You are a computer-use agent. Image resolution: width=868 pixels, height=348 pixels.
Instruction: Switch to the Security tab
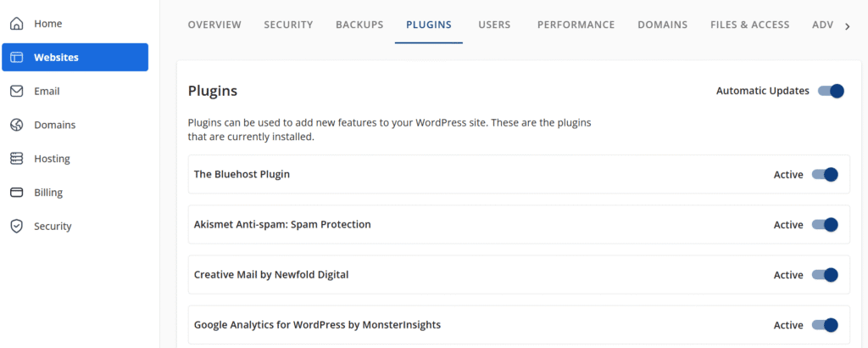[x=288, y=25]
